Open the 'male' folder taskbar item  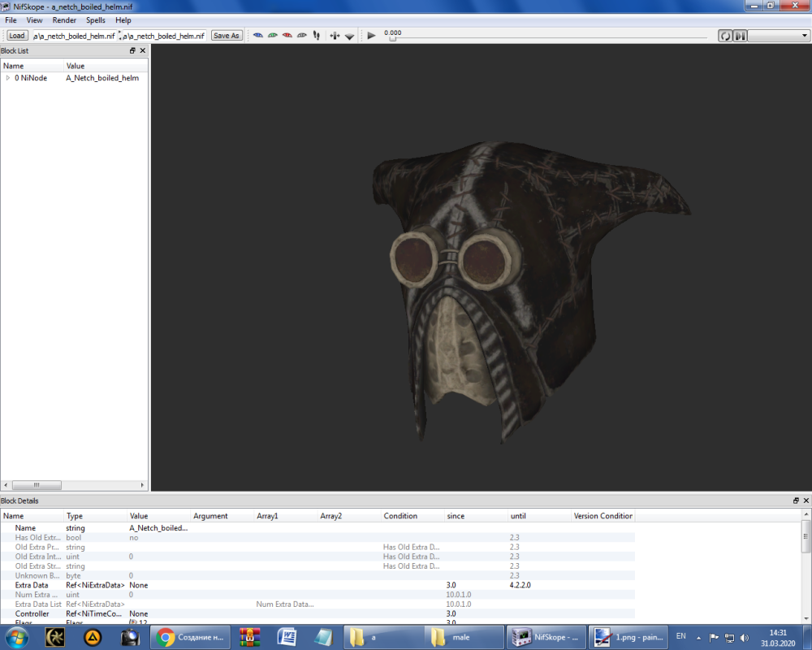464,637
